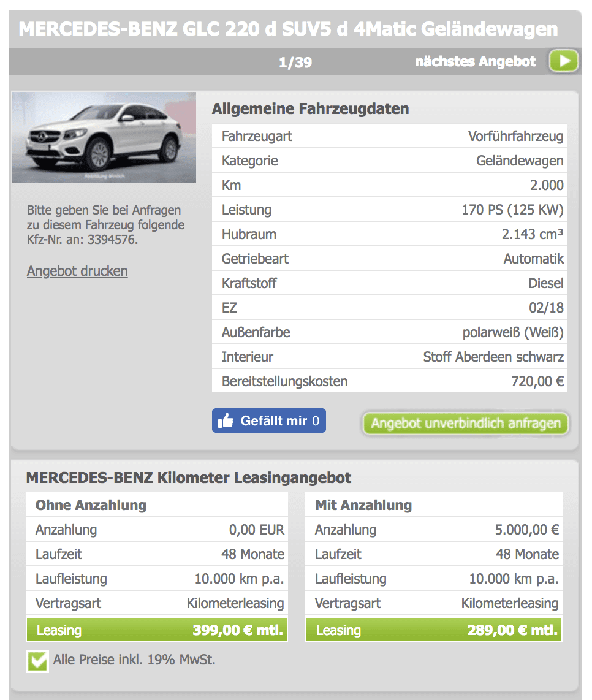This screenshot has width=592, height=700.
Task: Click the 'Außenfarbe' row label
Action: point(256,333)
